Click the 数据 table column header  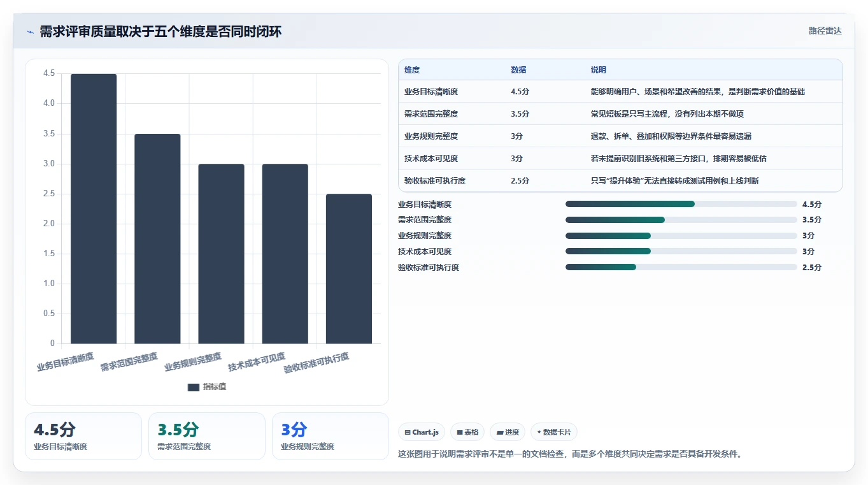pos(518,70)
